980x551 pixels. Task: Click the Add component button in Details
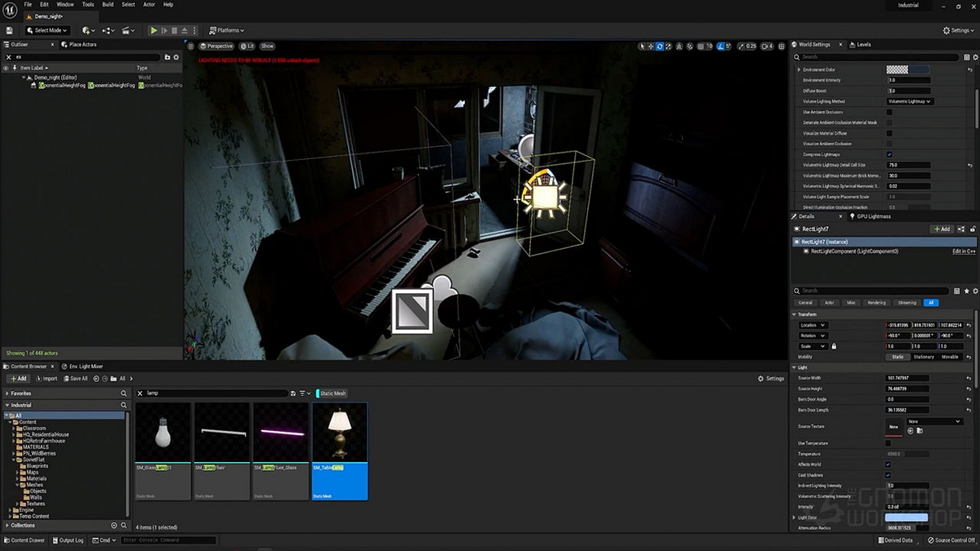[x=942, y=229]
